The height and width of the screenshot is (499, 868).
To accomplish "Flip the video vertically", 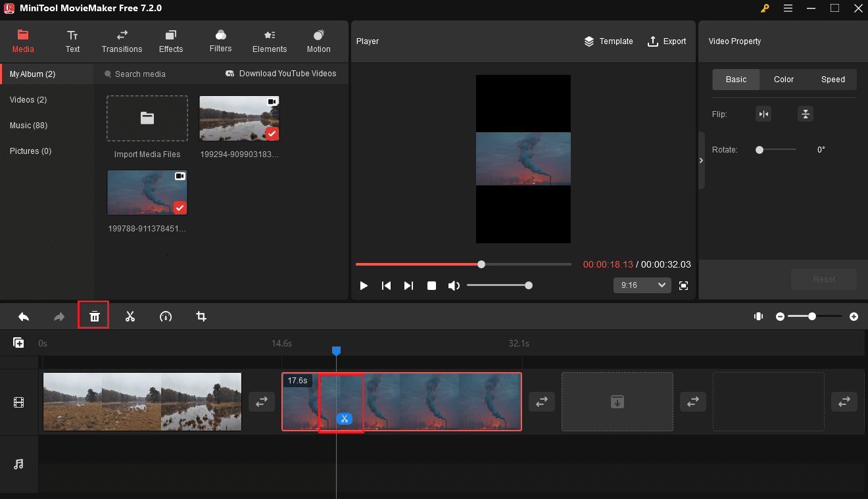I will [806, 114].
